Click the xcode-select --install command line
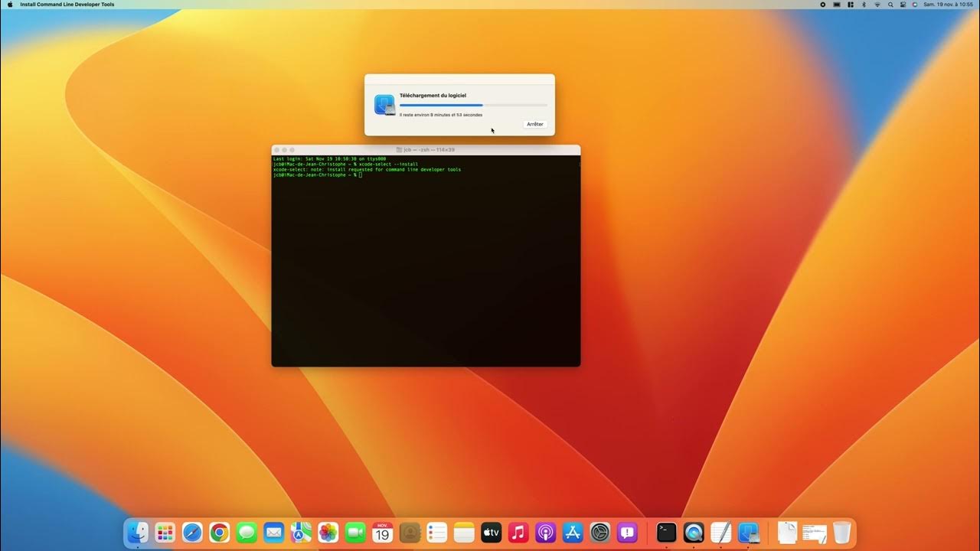Image resolution: width=980 pixels, height=551 pixels. point(345,164)
